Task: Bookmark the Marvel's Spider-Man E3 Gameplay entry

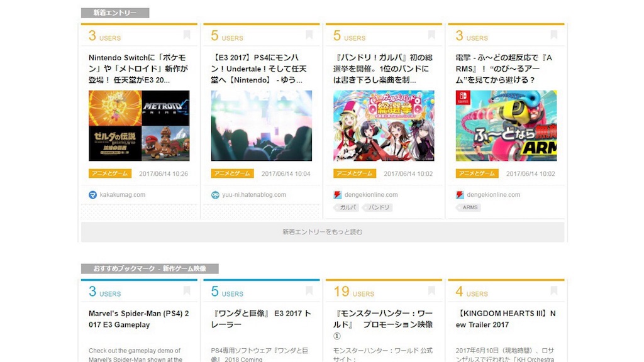Action: click(187, 291)
